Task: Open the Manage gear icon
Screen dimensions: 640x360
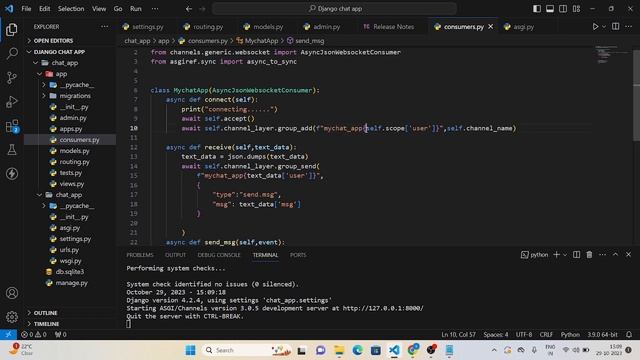Action: pos(12,317)
